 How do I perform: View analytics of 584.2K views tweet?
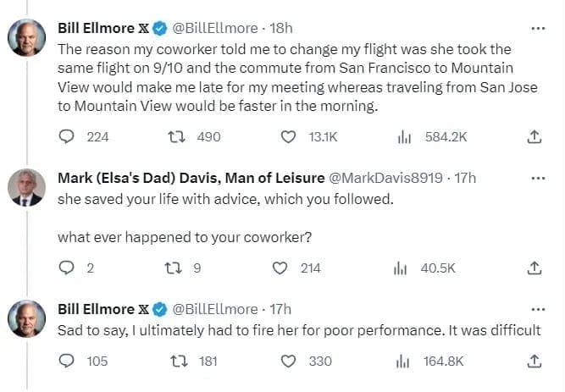coord(404,136)
